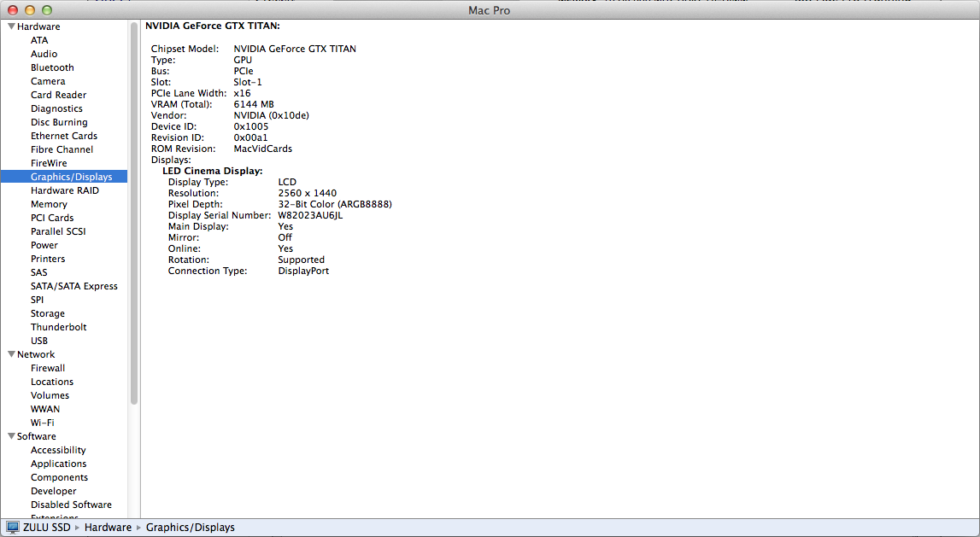Open Power information
980x537 pixels.
[44, 245]
